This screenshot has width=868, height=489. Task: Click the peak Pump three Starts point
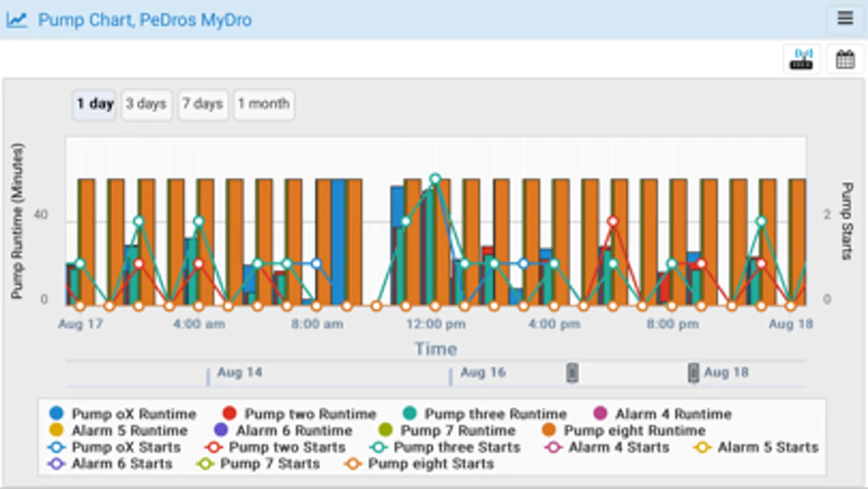pos(435,179)
